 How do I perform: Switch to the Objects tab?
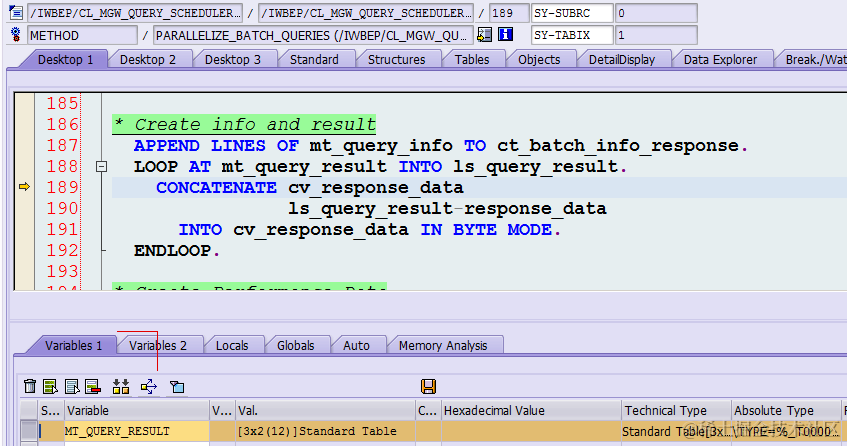(539, 59)
